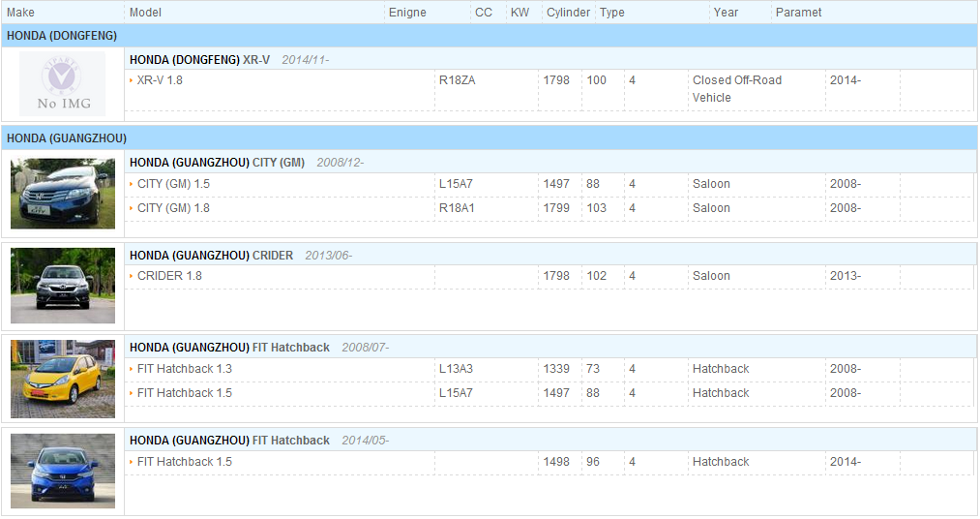Click engine code L13A3
This screenshot has height=519, width=980.
(456, 369)
